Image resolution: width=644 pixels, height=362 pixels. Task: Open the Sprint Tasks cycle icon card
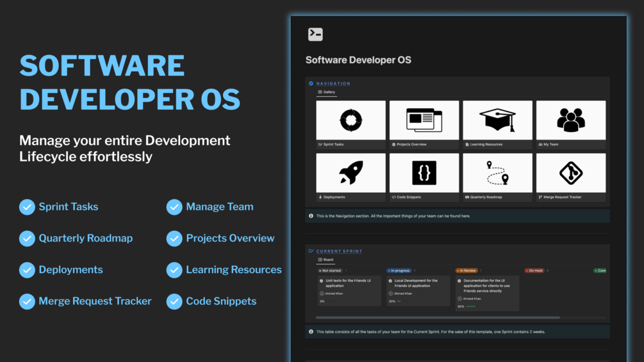pyautogui.click(x=351, y=120)
